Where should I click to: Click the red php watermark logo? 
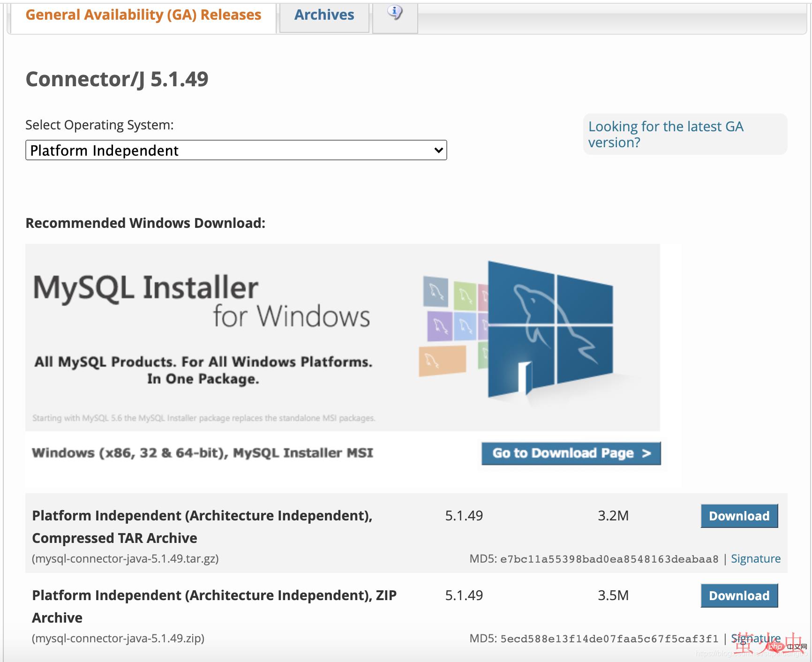pyautogui.click(x=776, y=647)
